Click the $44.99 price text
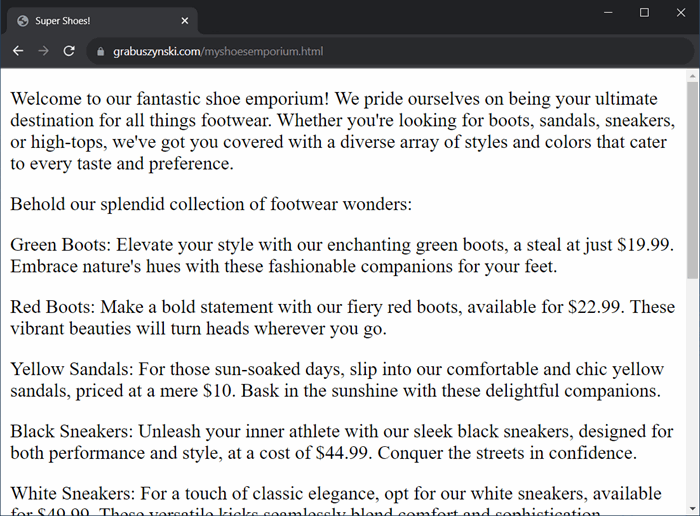Viewport: 700px width, 516px height. (x=343, y=453)
